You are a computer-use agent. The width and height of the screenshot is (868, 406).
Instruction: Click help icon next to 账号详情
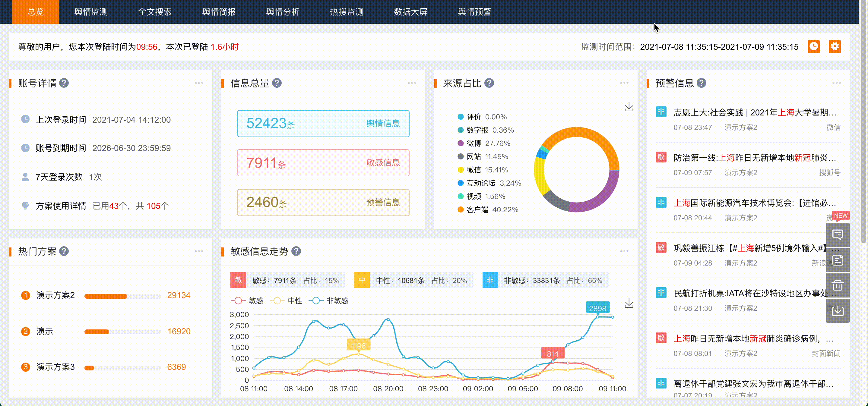click(x=64, y=83)
